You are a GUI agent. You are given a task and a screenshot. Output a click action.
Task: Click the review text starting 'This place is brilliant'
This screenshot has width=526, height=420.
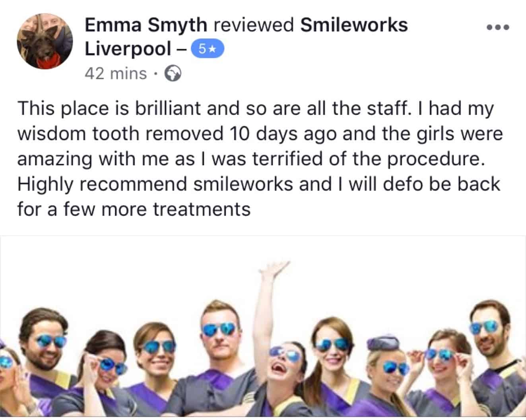pos(260,159)
